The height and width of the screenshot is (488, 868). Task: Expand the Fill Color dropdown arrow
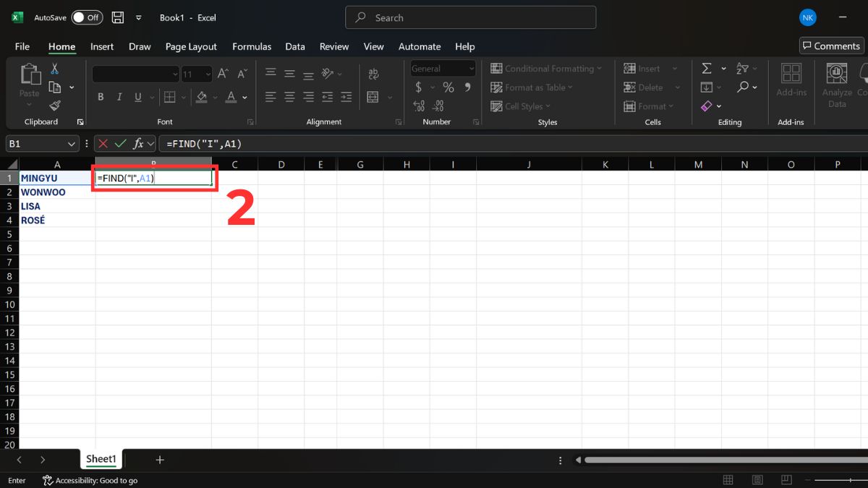tap(214, 97)
